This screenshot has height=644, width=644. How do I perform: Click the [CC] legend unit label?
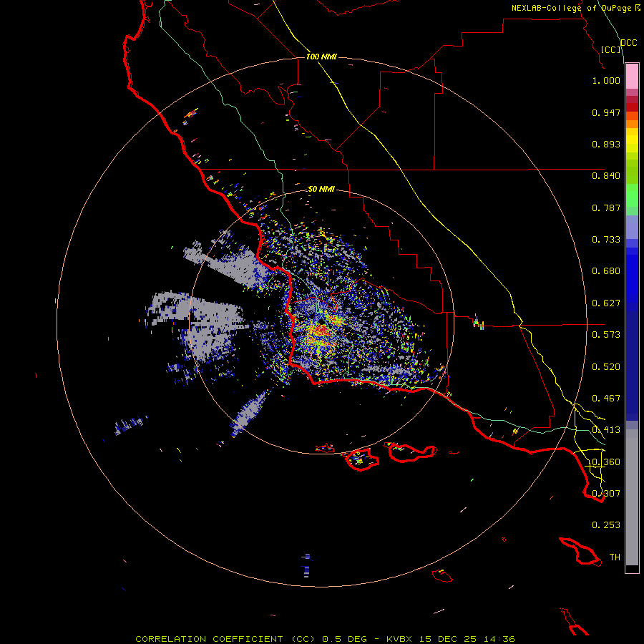611,49
